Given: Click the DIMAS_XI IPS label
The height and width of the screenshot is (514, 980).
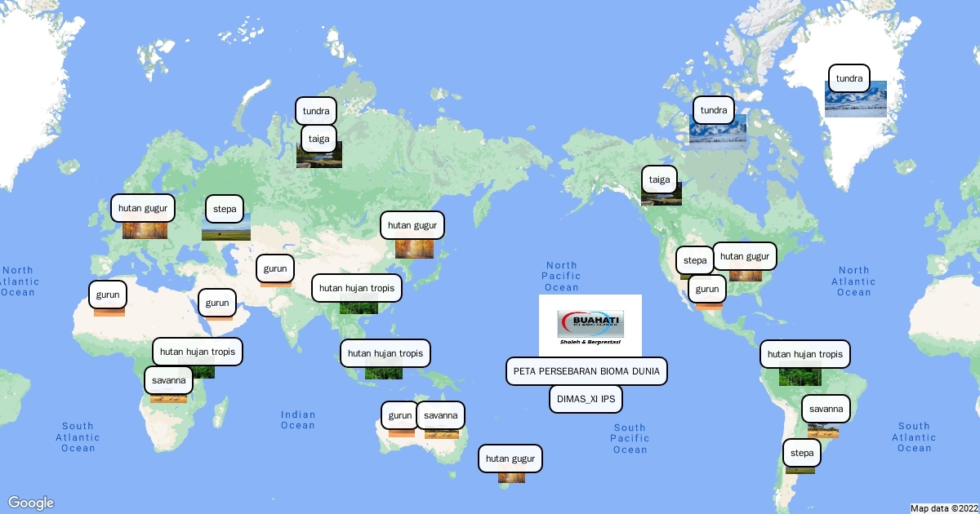Looking at the screenshot, I should pyautogui.click(x=586, y=400).
